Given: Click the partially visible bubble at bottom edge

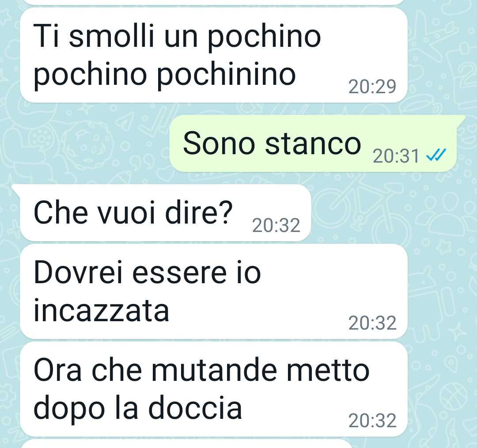Looking at the screenshot, I should (185, 444).
